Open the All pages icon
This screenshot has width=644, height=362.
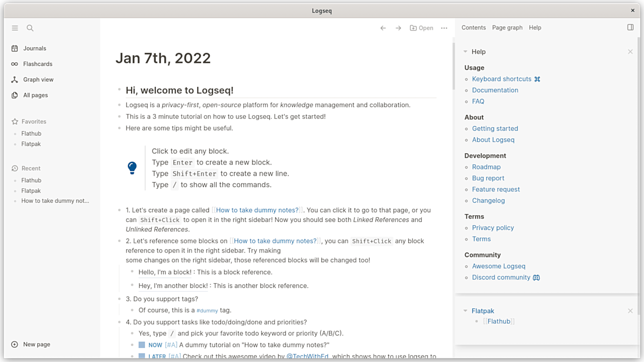15,95
